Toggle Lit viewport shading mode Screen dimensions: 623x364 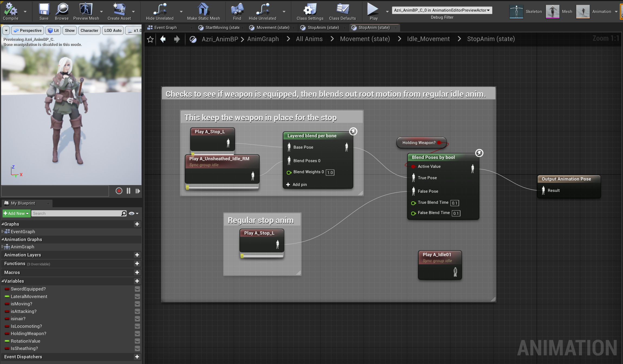coord(53,30)
